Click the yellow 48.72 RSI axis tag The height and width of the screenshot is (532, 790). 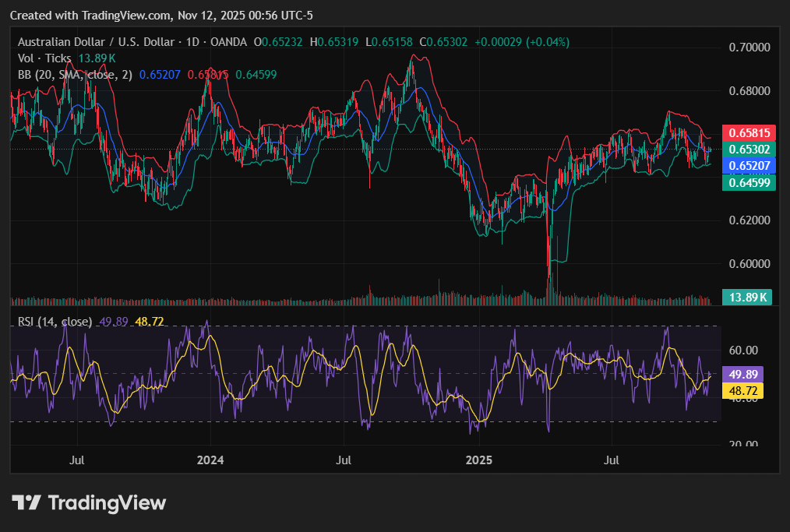point(743,390)
